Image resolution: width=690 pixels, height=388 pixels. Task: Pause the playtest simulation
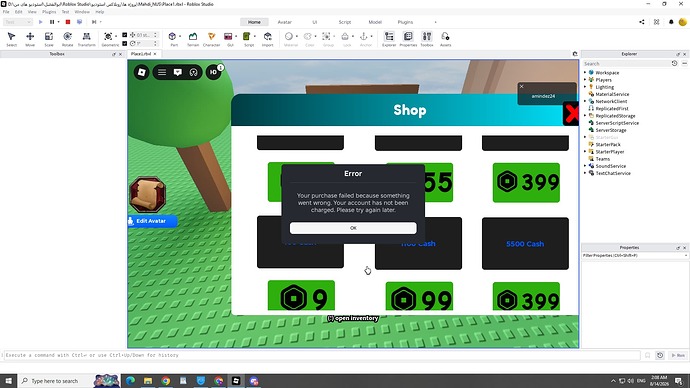click(x=52, y=22)
